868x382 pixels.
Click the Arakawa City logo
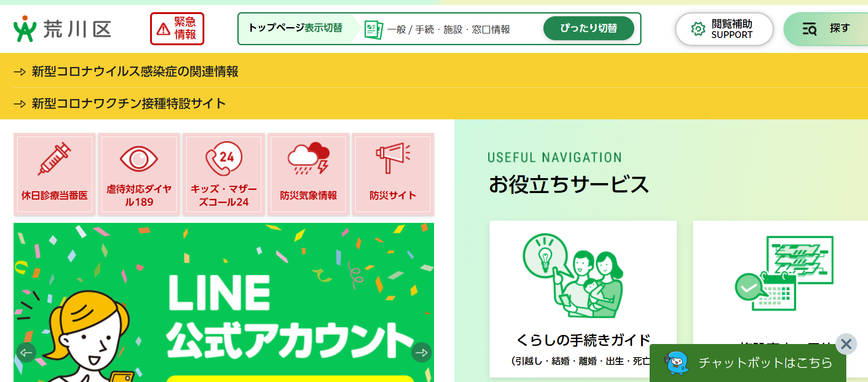pos(62,29)
